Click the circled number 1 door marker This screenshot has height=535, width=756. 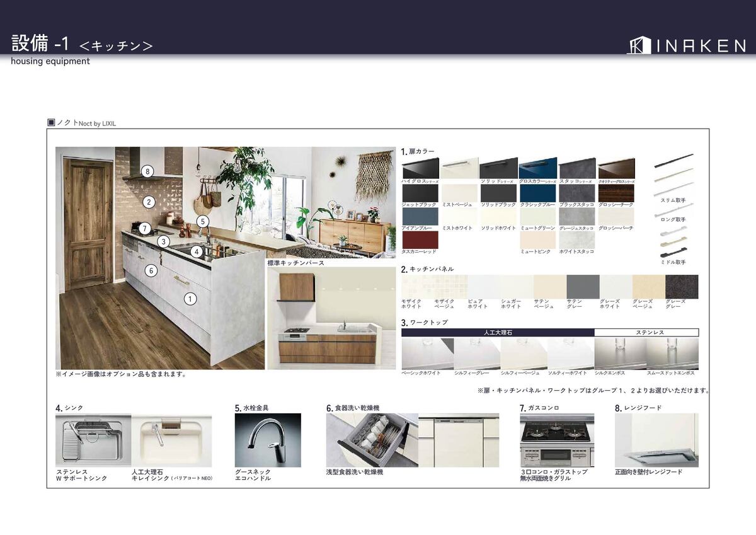pos(190,299)
